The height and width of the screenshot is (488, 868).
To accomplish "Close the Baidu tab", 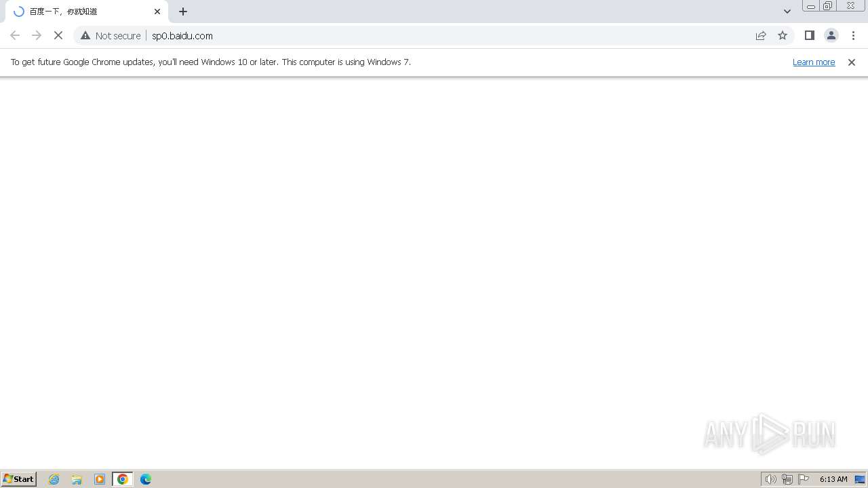I will coord(157,12).
